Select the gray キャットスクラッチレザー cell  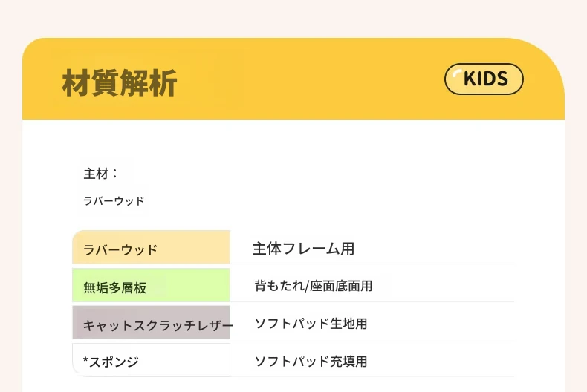tap(152, 322)
